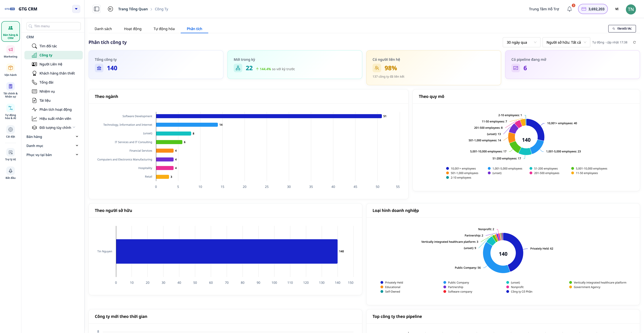Open the 30 ngày qua dropdown
Viewport: 644px width, 333px height.
pos(521,42)
